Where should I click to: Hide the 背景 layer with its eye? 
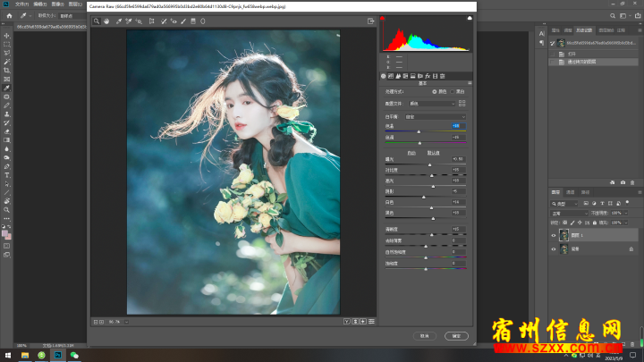[554, 249]
